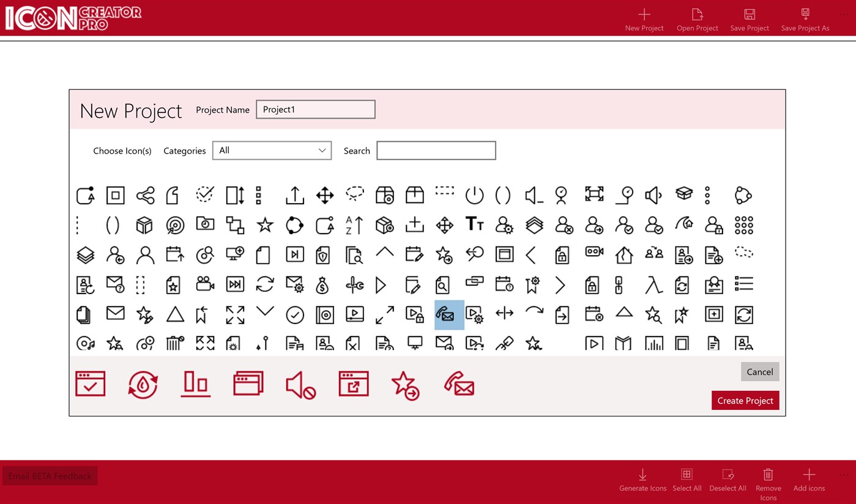Choose the right chevron icon

coord(560,285)
